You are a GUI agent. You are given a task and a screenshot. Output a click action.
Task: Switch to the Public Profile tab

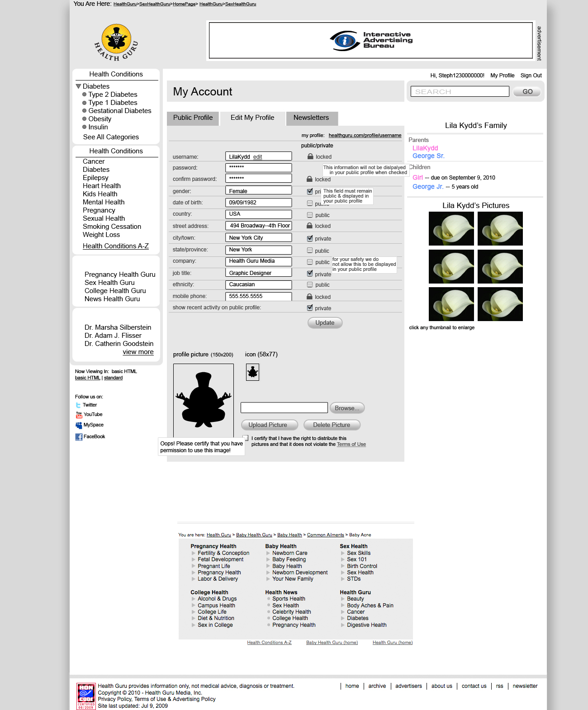point(193,118)
